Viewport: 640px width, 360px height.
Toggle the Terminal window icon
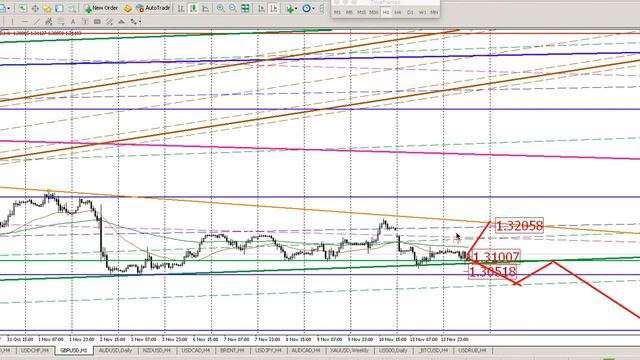[x=59, y=8]
